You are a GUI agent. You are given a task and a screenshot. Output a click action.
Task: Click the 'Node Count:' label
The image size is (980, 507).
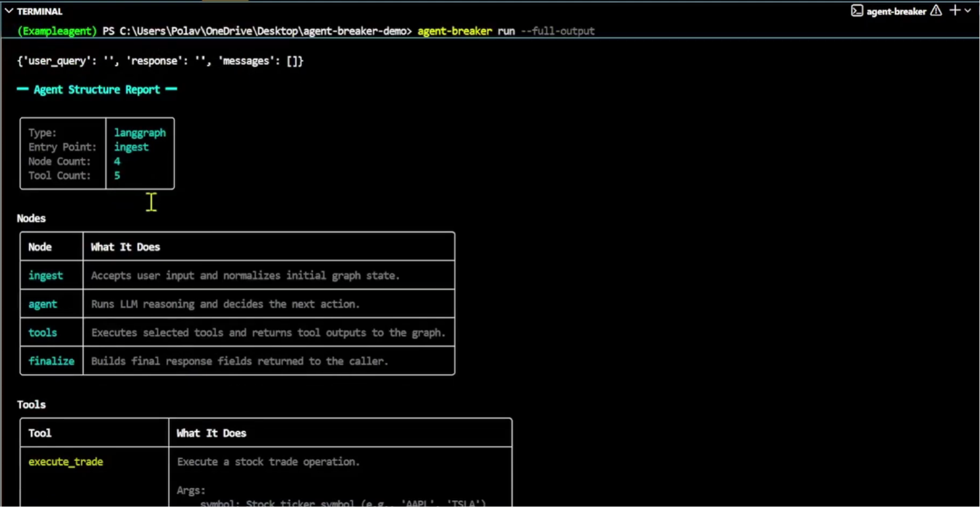59,161
